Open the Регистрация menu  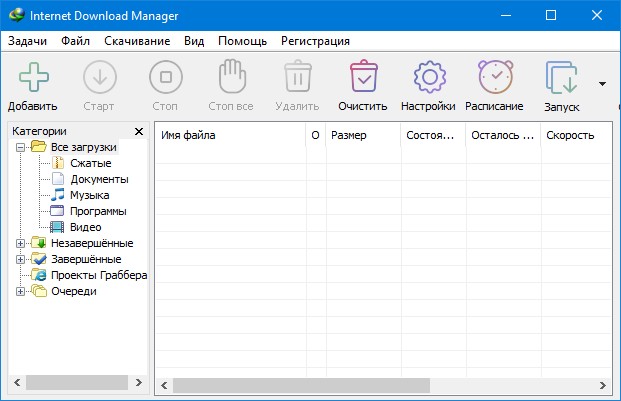pyautogui.click(x=315, y=41)
